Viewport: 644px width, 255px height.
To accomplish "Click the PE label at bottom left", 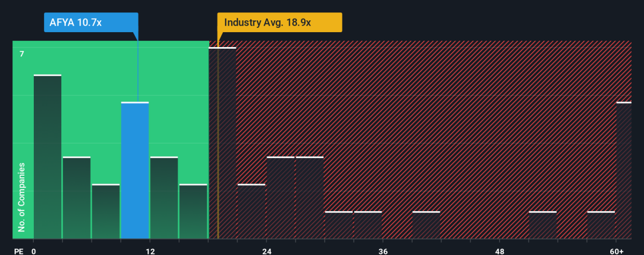I will point(19,251).
